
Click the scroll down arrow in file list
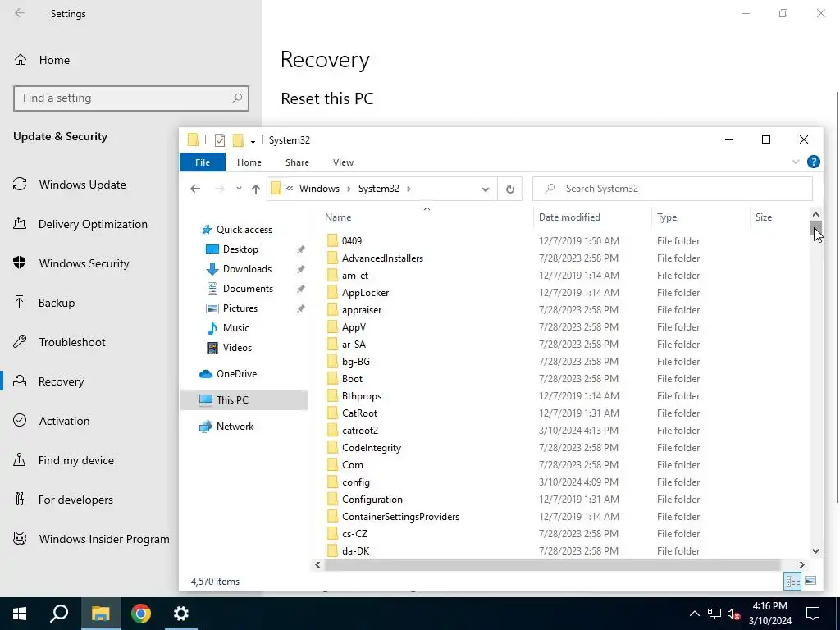pyautogui.click(x=815, y=550)
